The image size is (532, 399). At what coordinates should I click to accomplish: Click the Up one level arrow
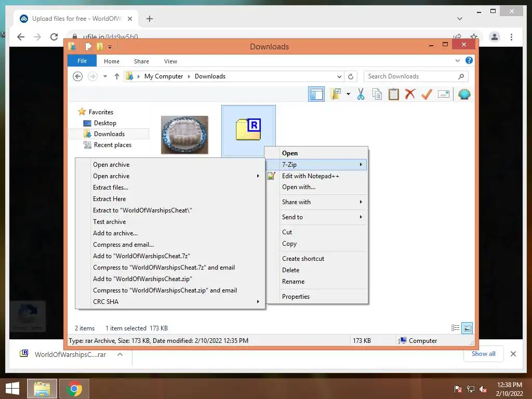[x=117, y=76]
